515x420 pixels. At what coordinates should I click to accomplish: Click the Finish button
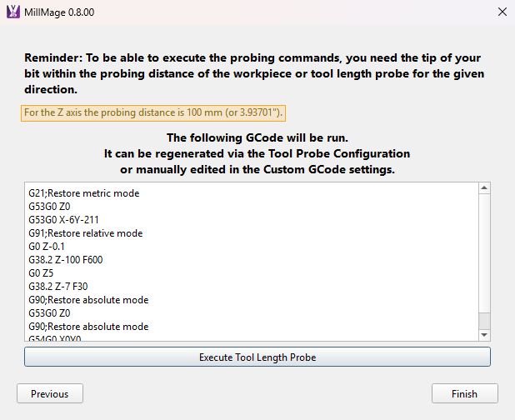click(x=465, y=393)
